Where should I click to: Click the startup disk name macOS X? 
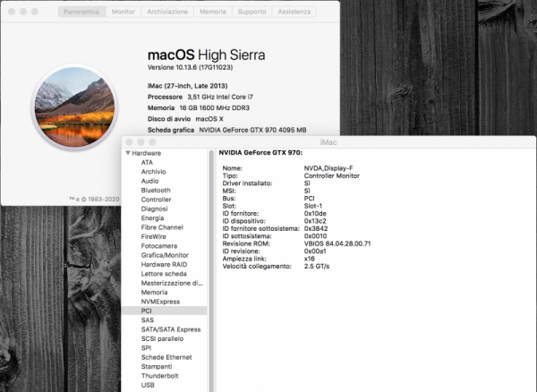(x=209, y=119)
